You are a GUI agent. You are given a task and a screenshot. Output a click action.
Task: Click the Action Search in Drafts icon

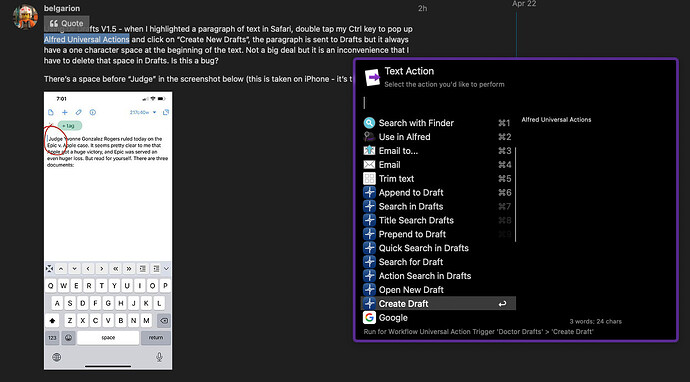pos(369,276)
